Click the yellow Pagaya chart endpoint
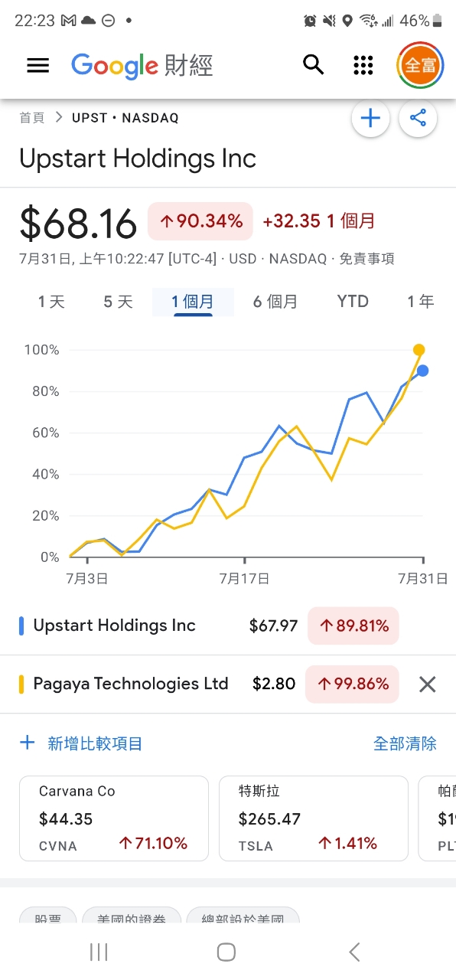This screenshot has height=980, width=456. coord(419,350)
